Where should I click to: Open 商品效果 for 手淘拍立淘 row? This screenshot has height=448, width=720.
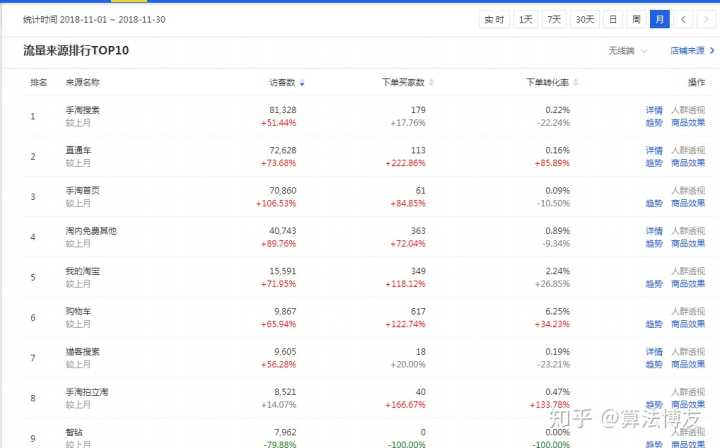click(x=688, y=404)
